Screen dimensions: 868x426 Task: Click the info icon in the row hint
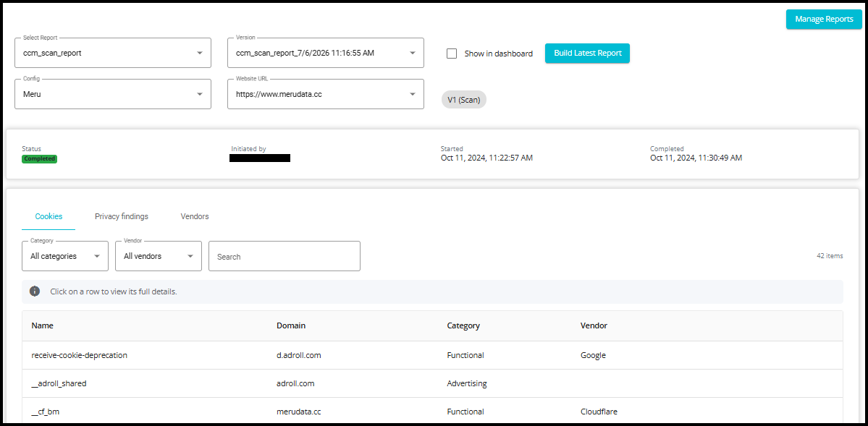pos(35,291)
